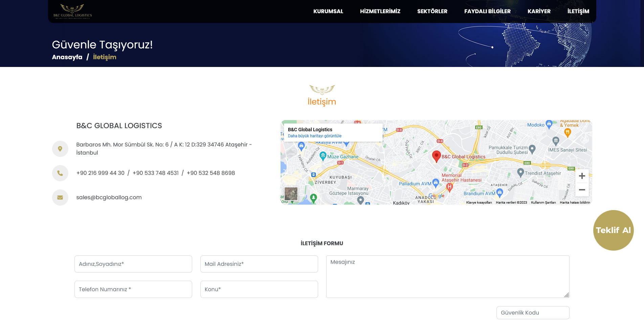Click the Pamukkale Turizm Dudullu pin

tap(532, 149)
